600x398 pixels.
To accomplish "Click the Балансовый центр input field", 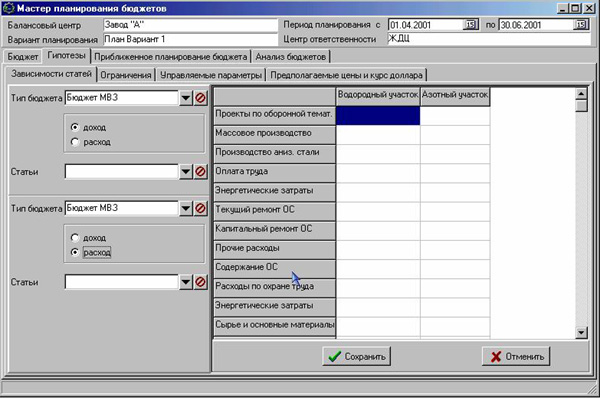I will coord(190,25).
